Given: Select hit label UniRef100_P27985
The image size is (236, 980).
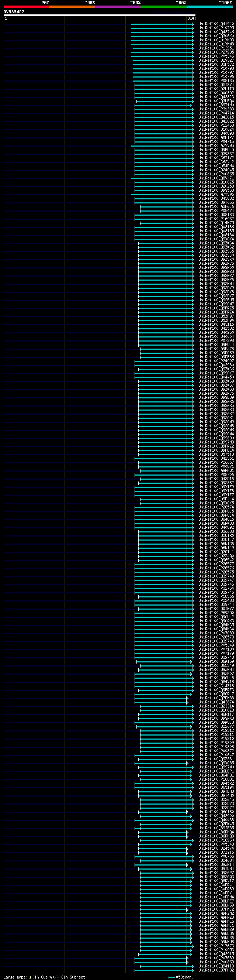Looking at the screenshot, I should tap(216, 52).
